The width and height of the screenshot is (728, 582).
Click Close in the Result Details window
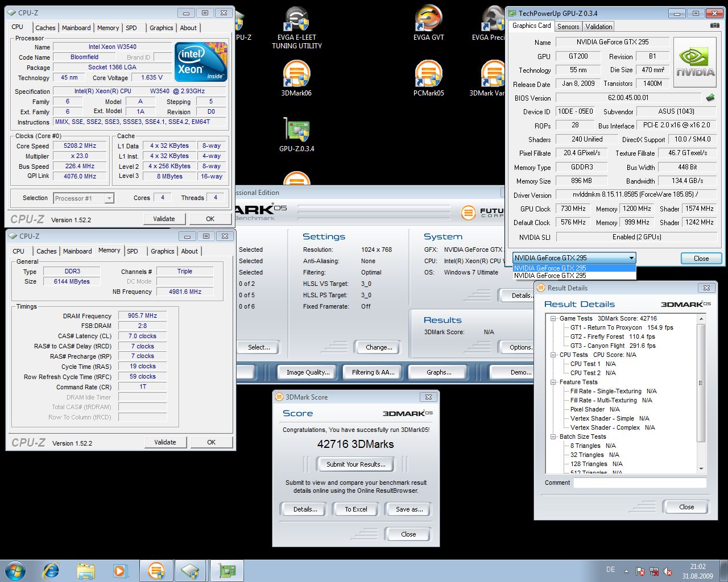686,507
